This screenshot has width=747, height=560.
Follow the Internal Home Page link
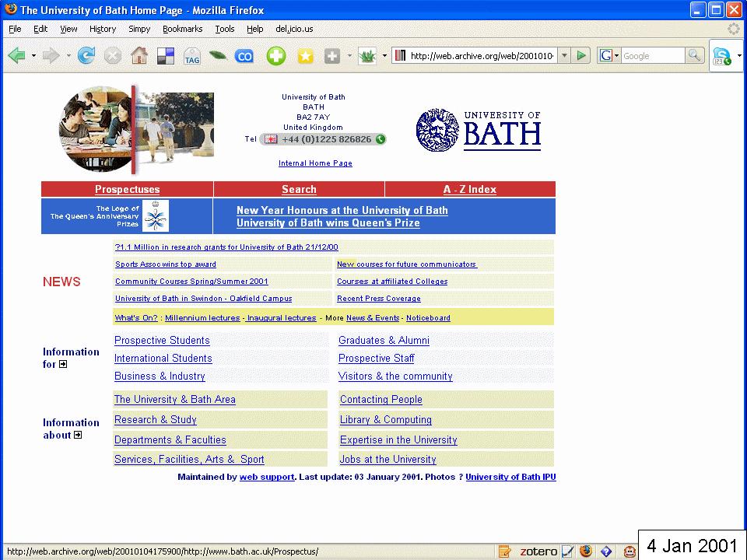[x=315, y=163]
